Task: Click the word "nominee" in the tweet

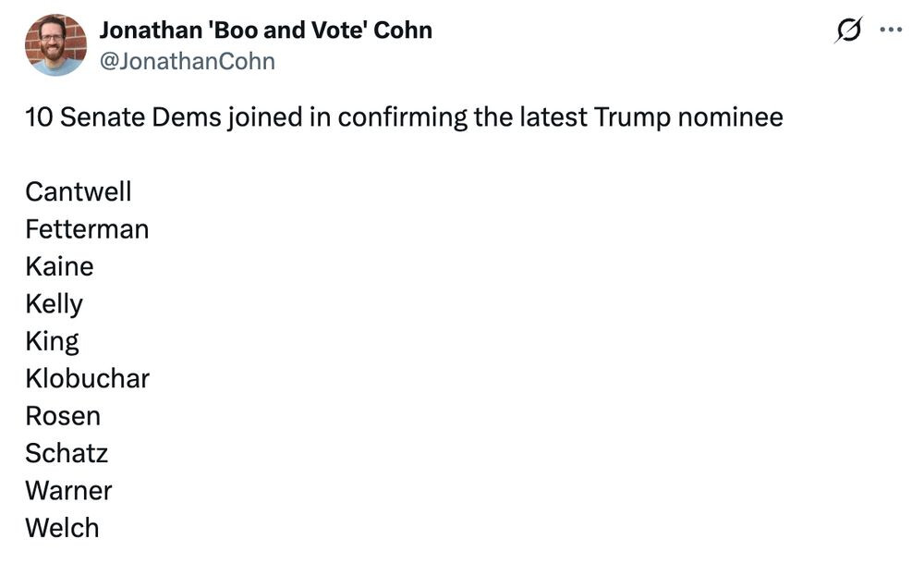Action: coord(730,118)
